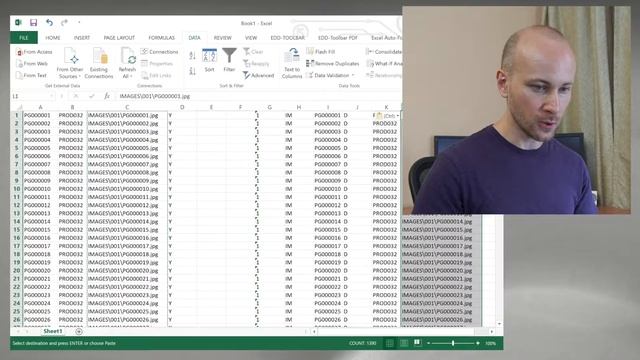Open the REVIEW tab
This screenshot has height=360, width=640.
(222, 38)
